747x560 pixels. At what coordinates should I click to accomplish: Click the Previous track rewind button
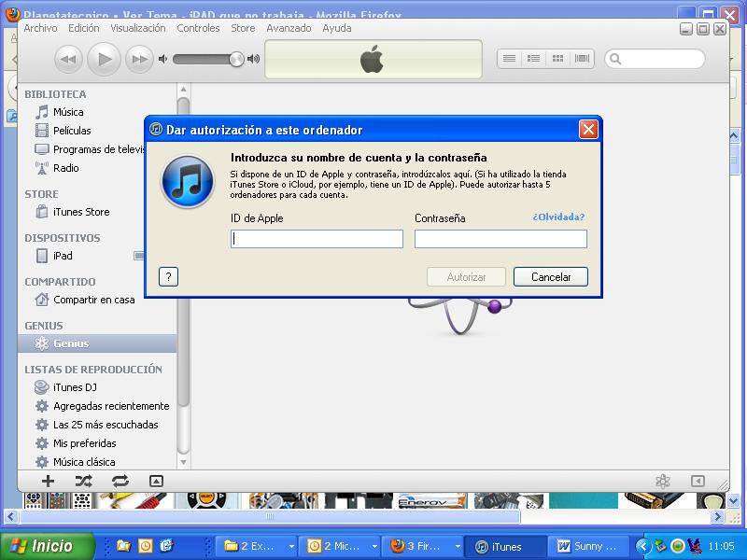[x=67, y=60]
